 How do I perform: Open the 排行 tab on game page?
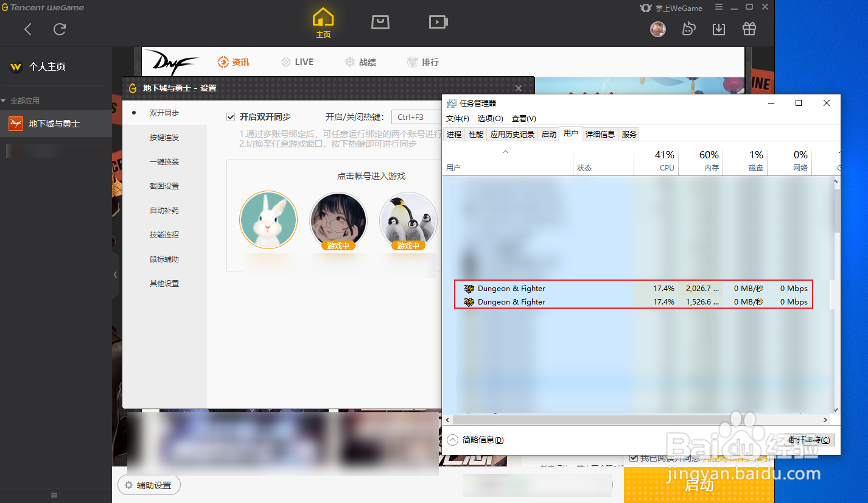click(423, 62)
